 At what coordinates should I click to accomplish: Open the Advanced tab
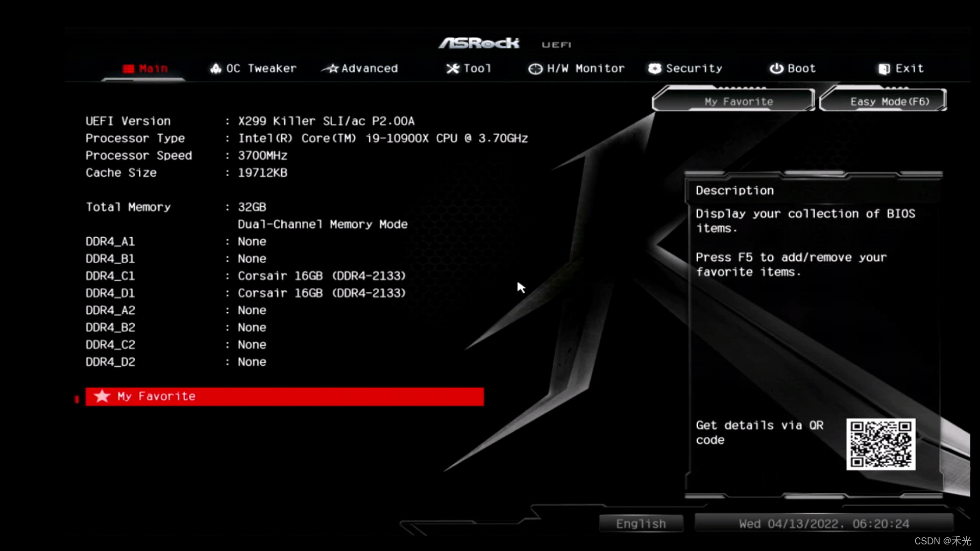(x=370, y=68)
